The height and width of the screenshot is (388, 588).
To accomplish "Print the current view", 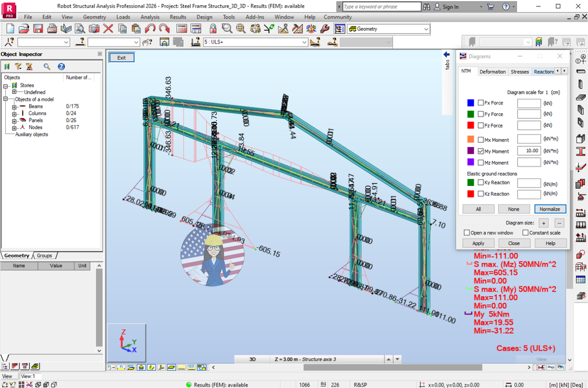I will coord(51,29).
